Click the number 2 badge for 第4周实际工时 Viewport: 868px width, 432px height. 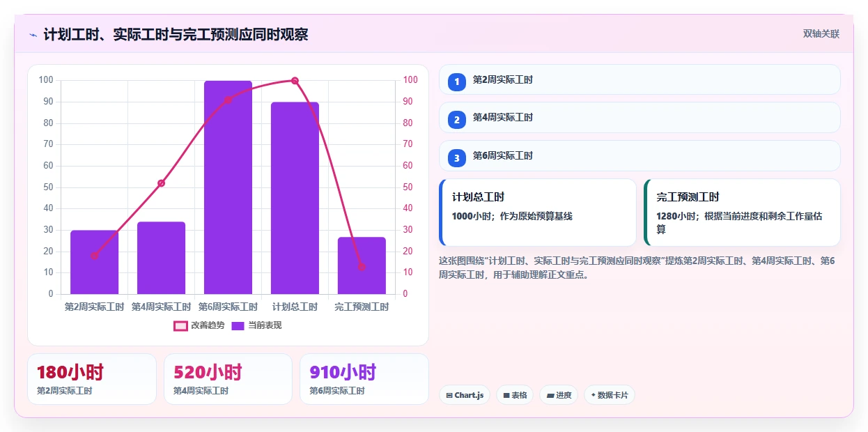(457, 120)
